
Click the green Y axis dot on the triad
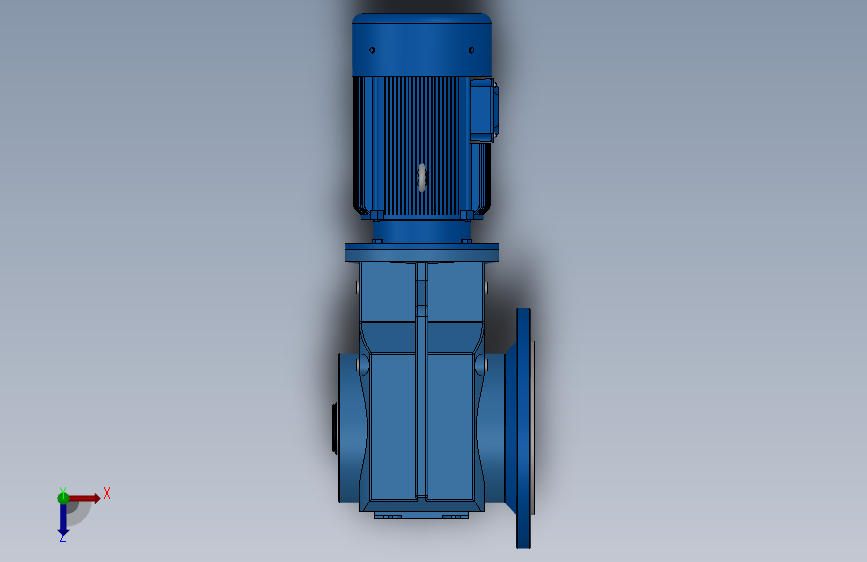(63, 498)
